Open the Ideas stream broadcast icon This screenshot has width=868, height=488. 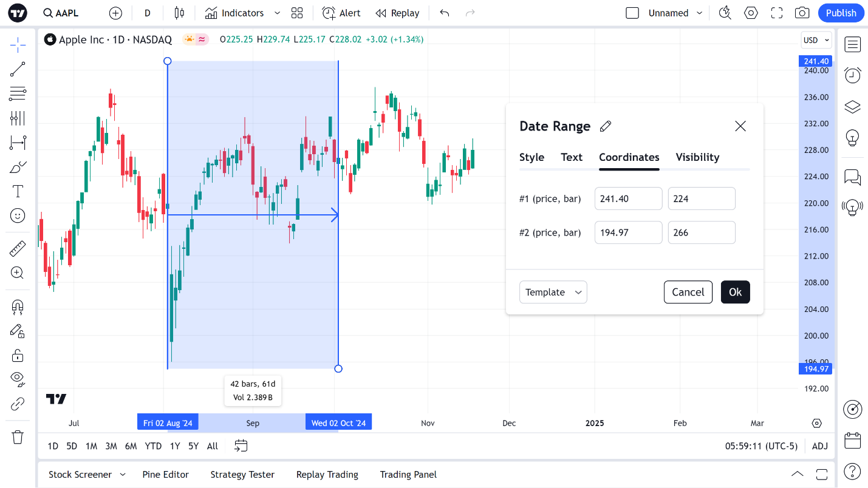click(x=853, y=208)
